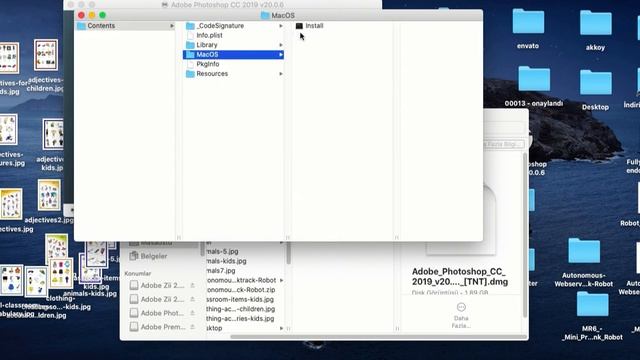Expand the _CodeSignature folder chevron
Viewport: 640px width, 360px height.
(281, 26)
